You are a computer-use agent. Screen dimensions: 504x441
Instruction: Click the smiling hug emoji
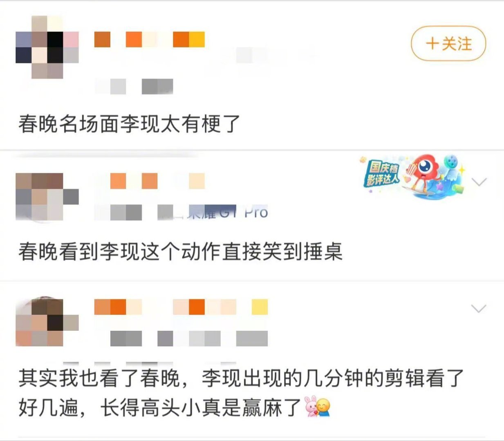click(x=323, y=408)
